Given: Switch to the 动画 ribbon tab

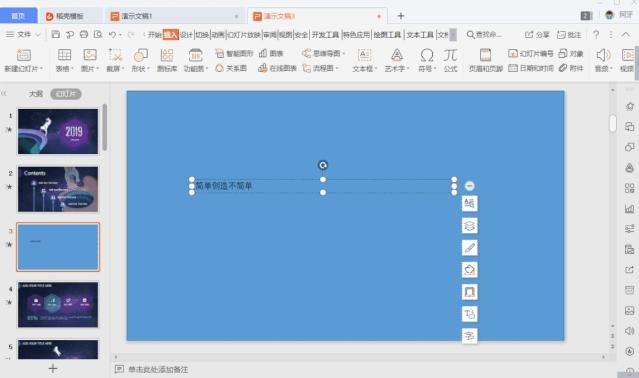Looking at the screenshot, I should click(x=218, y=35).
